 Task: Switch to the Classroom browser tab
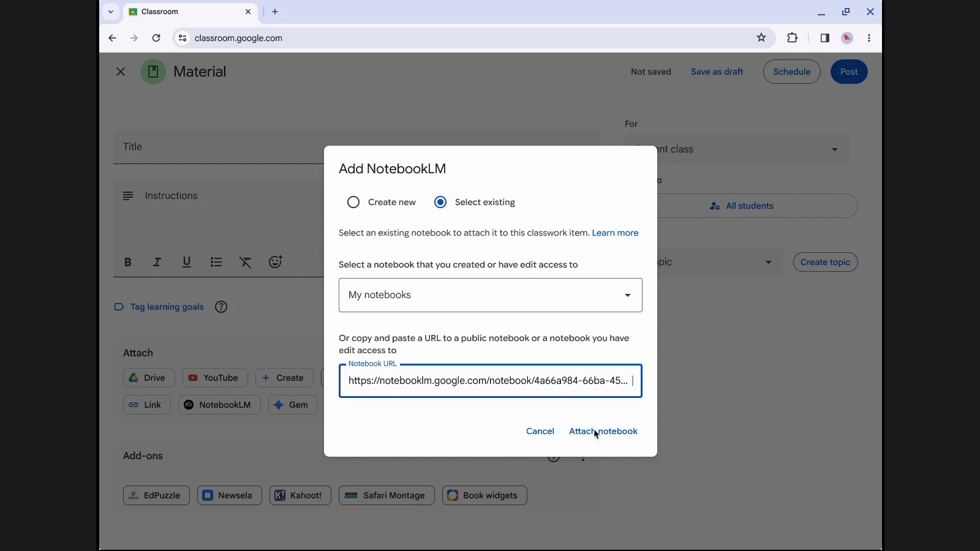point(184,12)
